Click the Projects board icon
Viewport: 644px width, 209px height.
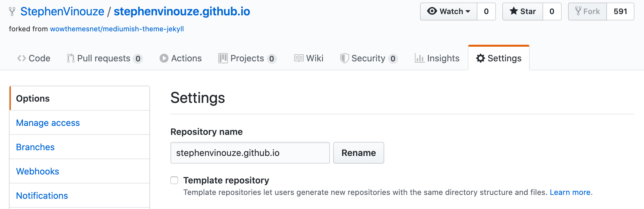click(x=223, y=58)
